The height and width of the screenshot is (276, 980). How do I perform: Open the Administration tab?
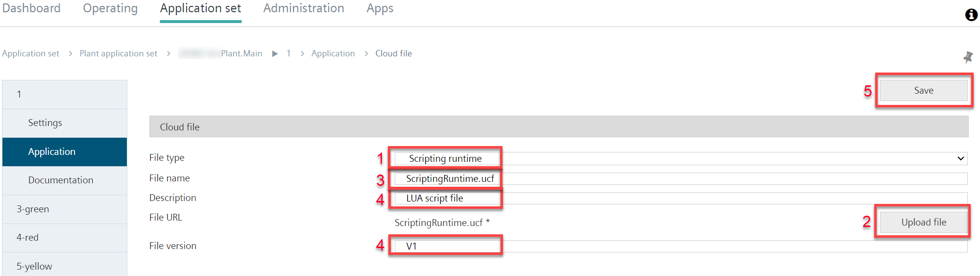[x=304, y=8]
